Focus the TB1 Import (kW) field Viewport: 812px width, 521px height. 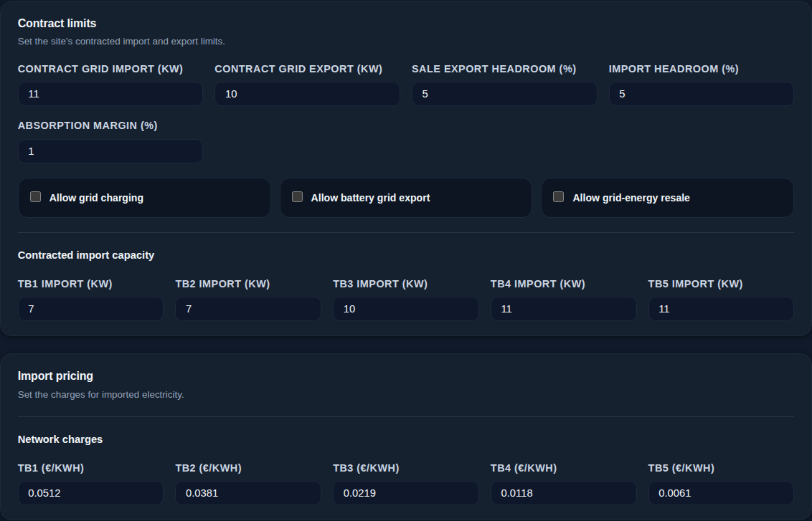(x=90, y=309)
